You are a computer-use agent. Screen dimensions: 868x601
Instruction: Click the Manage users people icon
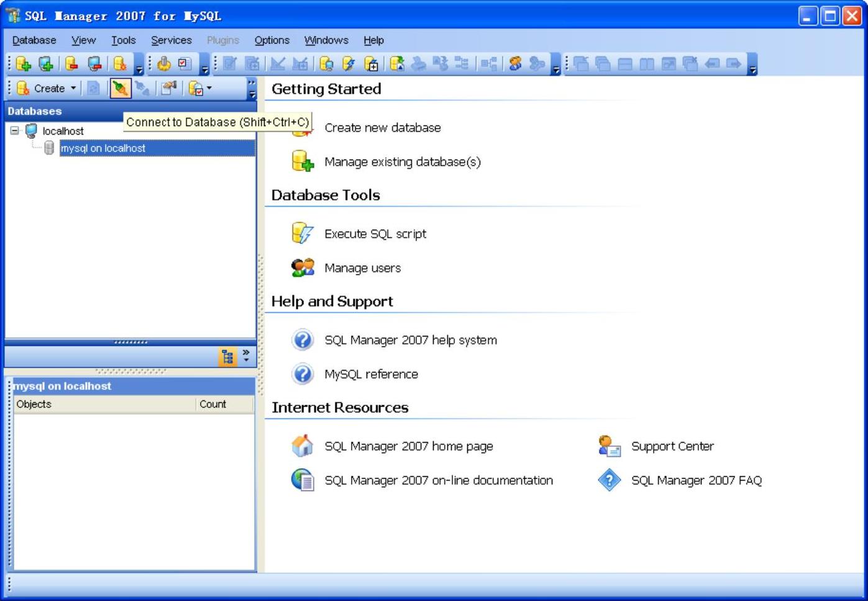click(x=303, y=268)
